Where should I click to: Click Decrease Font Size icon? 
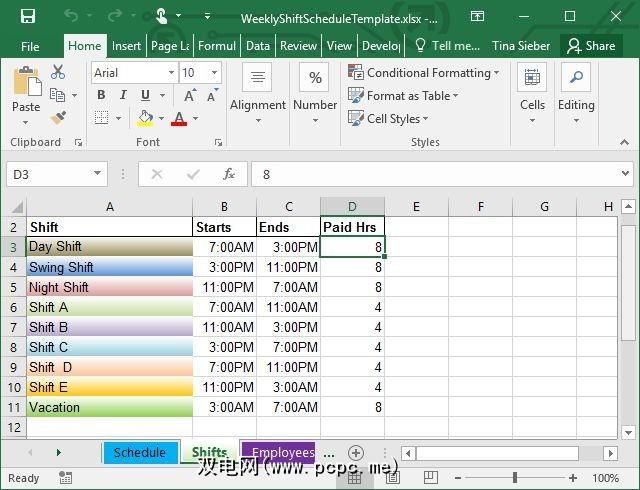[x=212, y=96]
